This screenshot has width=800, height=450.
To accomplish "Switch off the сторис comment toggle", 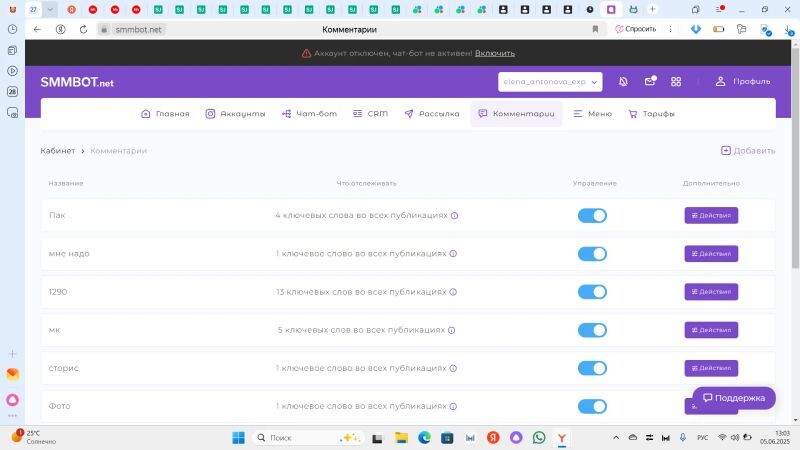I will 592,368.
